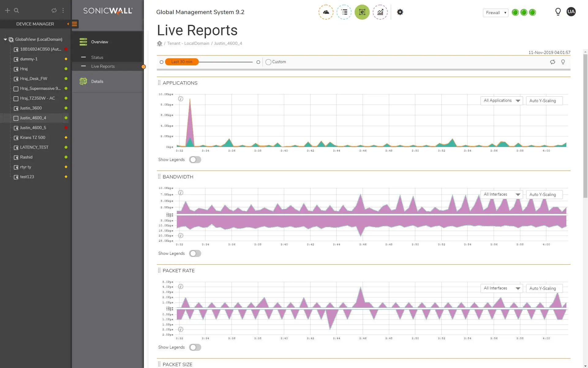Toggle Show Legends for Applications chart
Screen dimensions: 588x368
click(195, 160)
